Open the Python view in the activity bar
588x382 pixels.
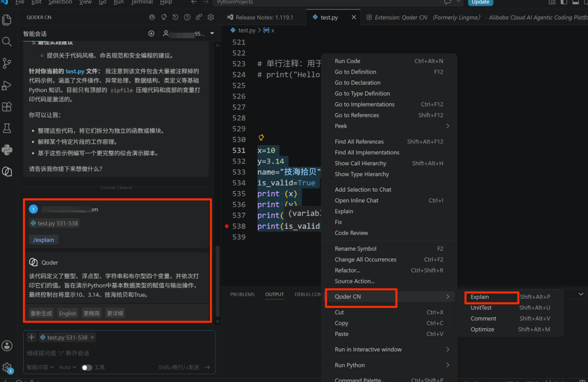coord(7,150)
